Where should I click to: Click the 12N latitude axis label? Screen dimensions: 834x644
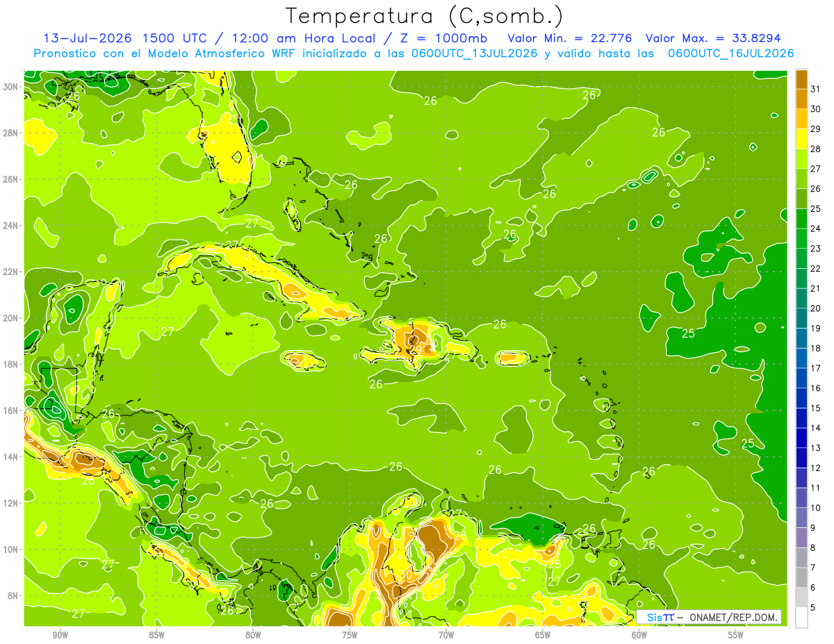click(10, 503)
